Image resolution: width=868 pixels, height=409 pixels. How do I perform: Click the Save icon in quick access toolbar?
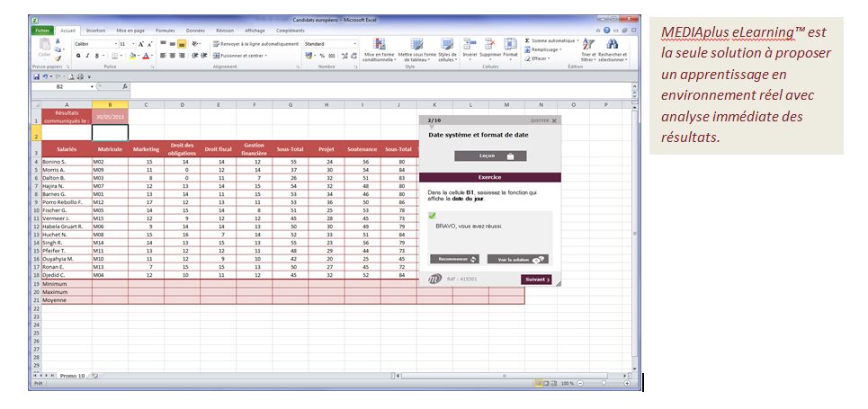coord(37,76)
